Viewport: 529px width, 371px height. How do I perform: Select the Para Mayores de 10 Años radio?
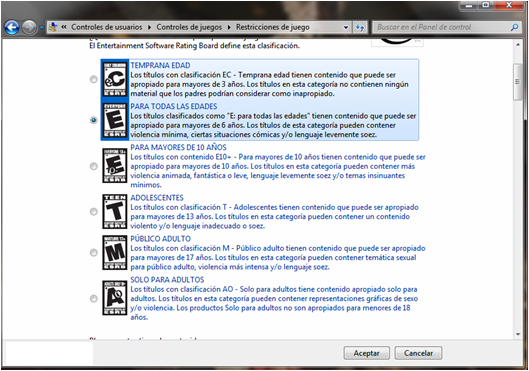click(x=93, y=166)
